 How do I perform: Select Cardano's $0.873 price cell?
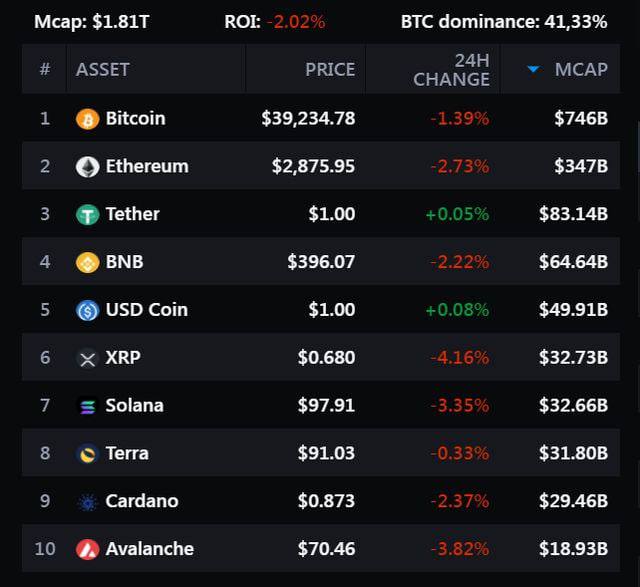(326, 501)
